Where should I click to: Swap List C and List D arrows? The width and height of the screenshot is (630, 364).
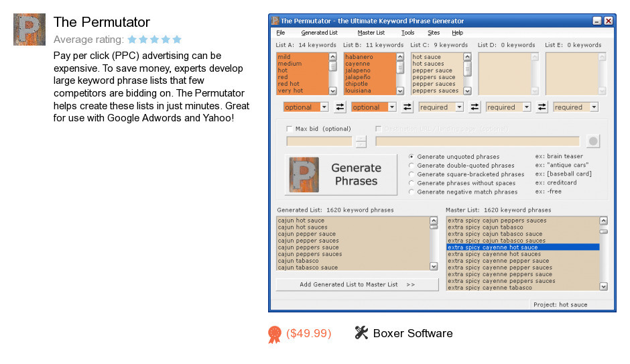[475, 107]
